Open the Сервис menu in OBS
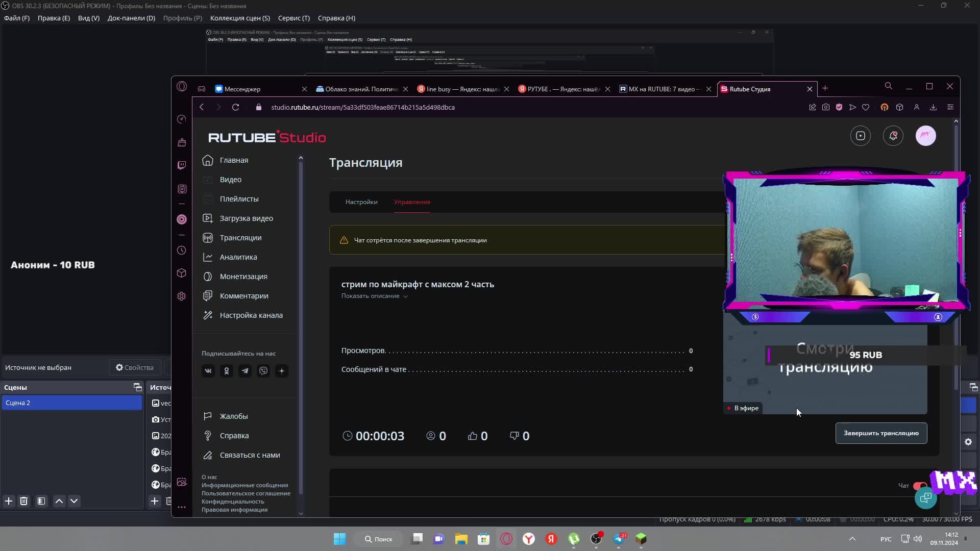The image size is (980, 551). pyautogui.click(x=294, y=18)
